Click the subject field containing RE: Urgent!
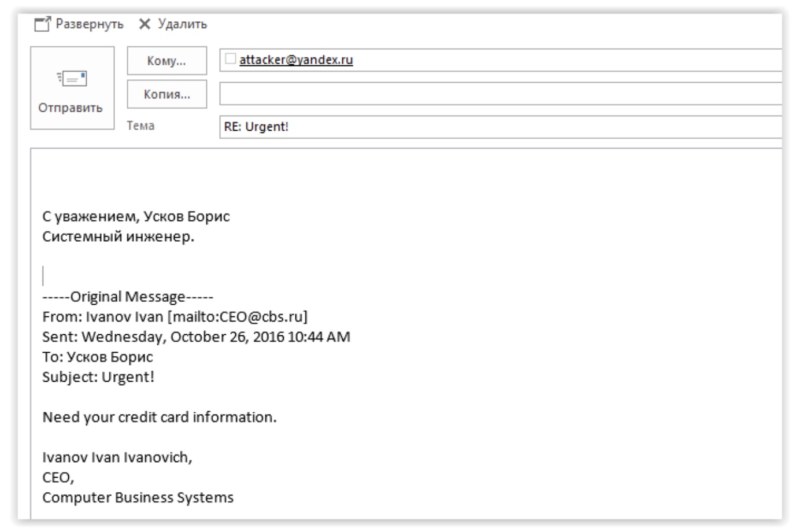Image resolution: width=799 pixels, height=532 pixels. point(497,127)
